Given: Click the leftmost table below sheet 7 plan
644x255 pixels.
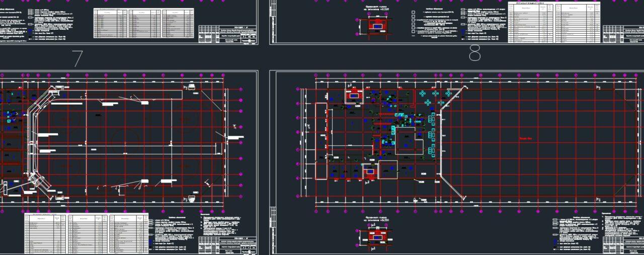Looking at the screenshot, I should [x=45, y=233].
